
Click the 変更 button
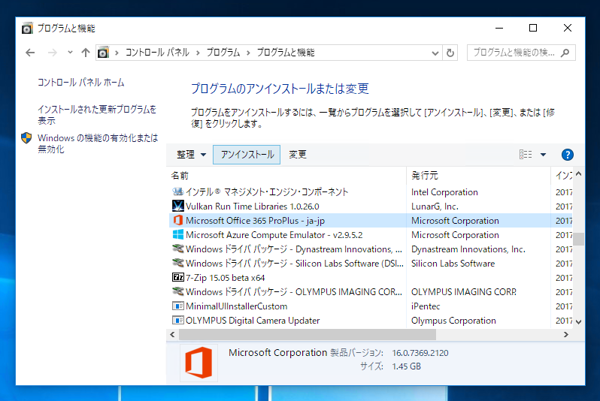point(297,155)
